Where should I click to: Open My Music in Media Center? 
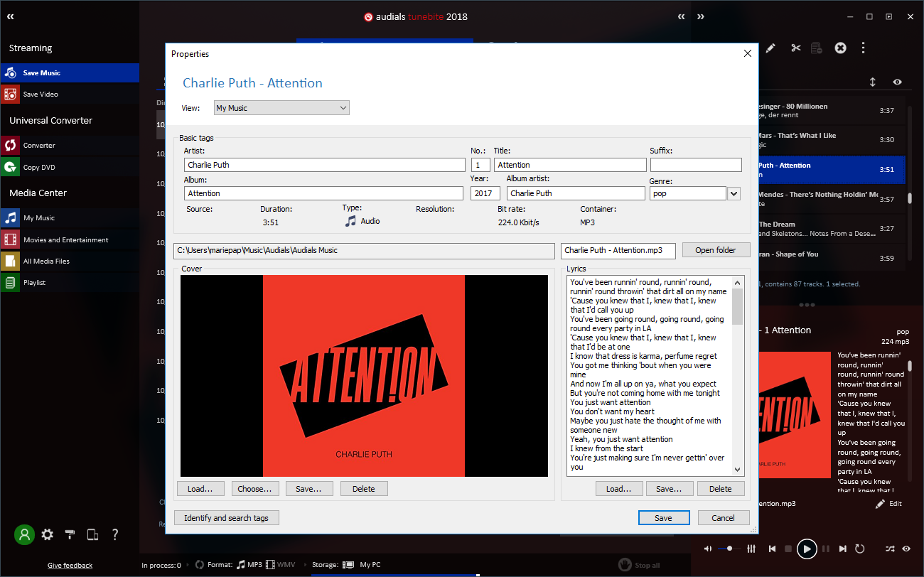click(70, 217)
